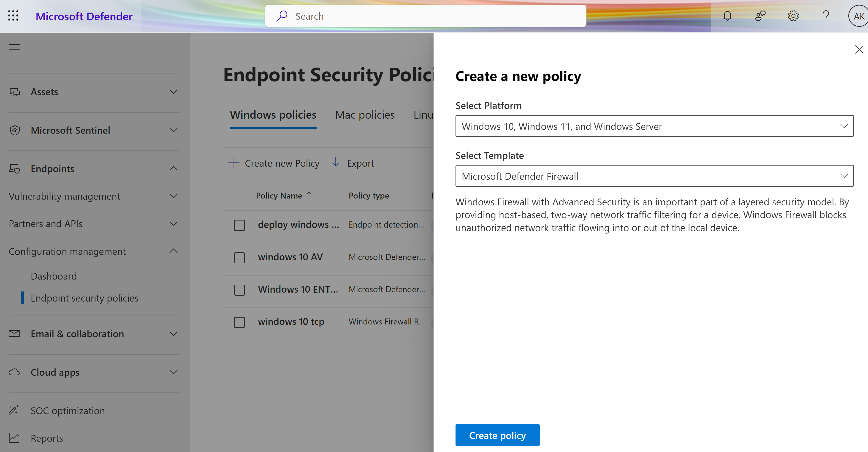The height and width of the screenshot is (452, 868).
Task: Switch to the Windows policies tab
Action: (x=273, y=115)
